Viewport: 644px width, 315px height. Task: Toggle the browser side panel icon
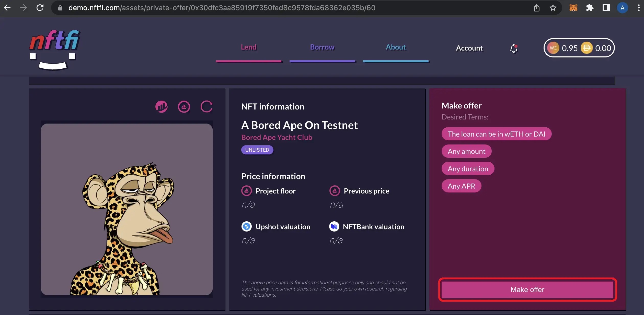pos(606,8)
